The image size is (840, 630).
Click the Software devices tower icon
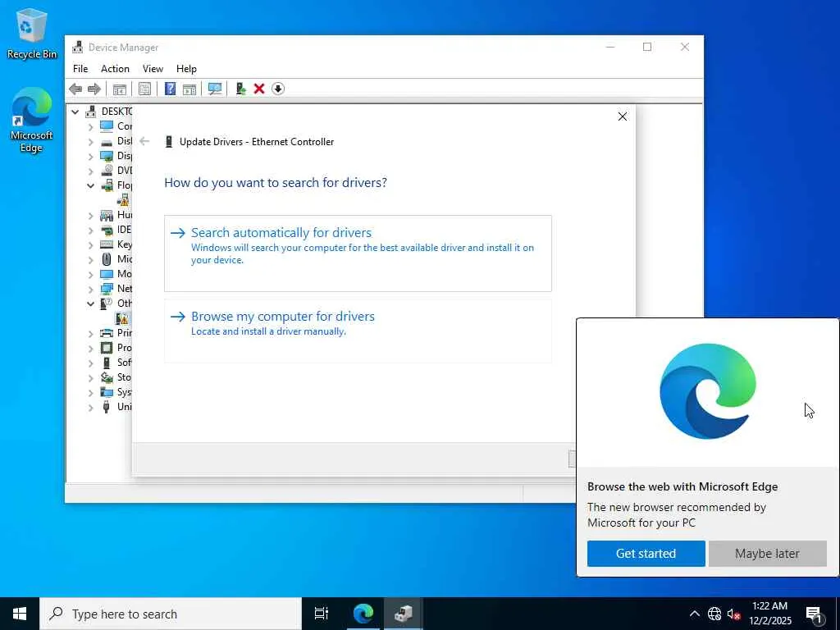pos(107,363)
